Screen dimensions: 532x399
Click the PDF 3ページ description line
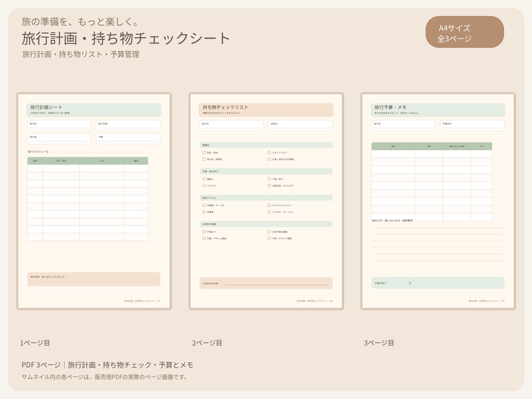coord(108,365)
